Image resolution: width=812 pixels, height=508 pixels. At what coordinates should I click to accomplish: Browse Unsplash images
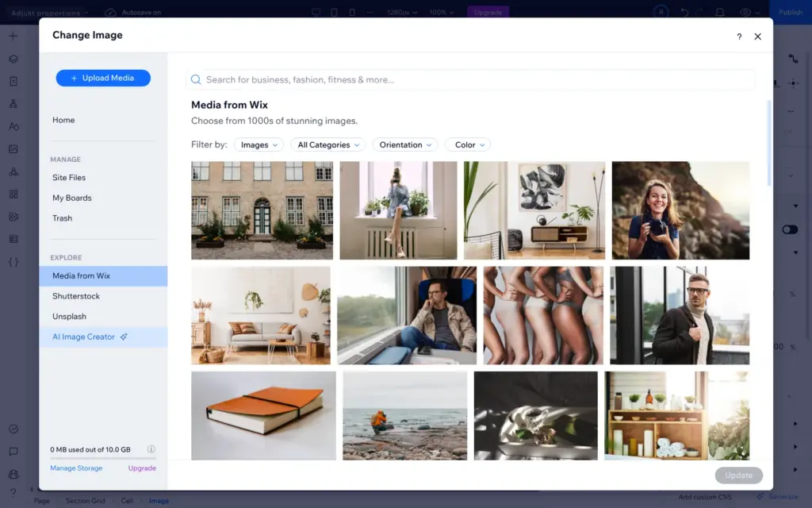coord(70,316)
